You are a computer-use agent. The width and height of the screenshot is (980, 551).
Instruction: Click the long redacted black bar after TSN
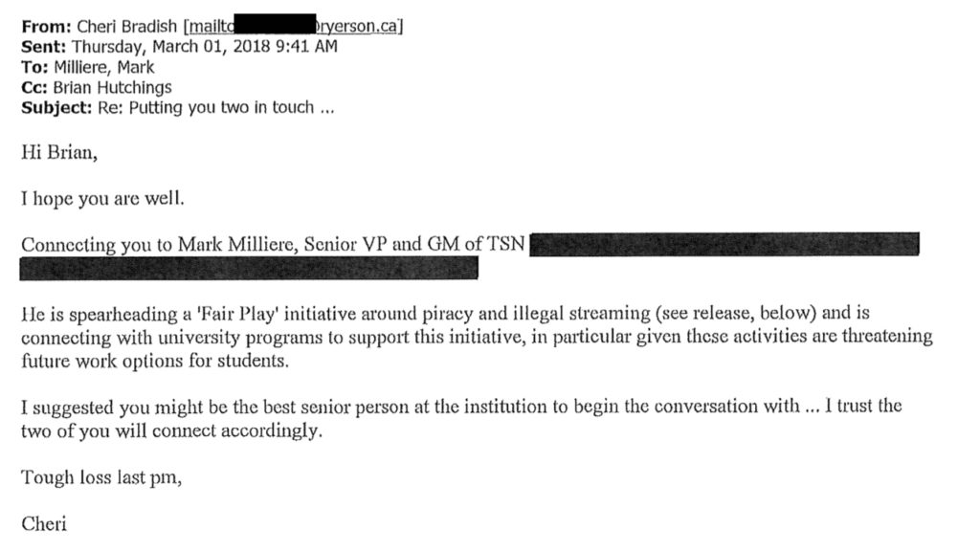tap(724, 244)
